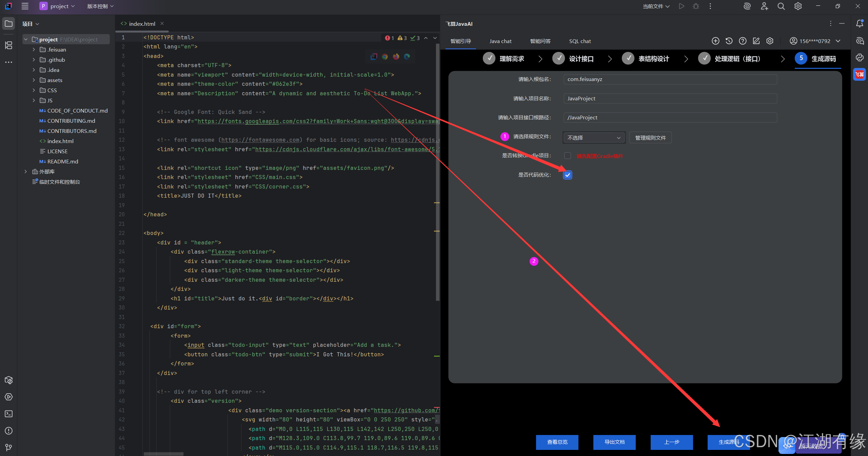Select the index.html editor tab
Screen dimensions: 868x456
(x=142, y=24)
